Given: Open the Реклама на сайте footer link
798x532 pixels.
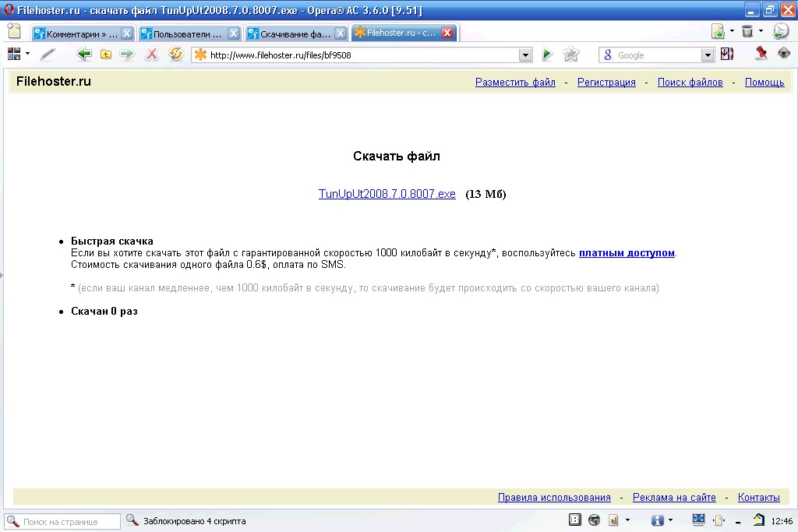Looking at the screenshot, I should [x=674, y=498].
